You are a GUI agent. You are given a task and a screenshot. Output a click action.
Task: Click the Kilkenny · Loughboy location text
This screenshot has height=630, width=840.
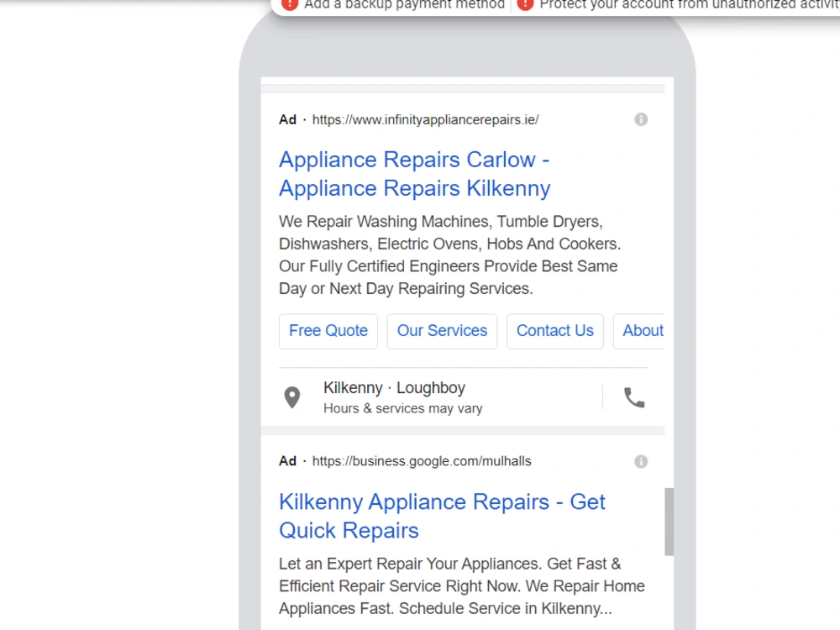(394, 388)
